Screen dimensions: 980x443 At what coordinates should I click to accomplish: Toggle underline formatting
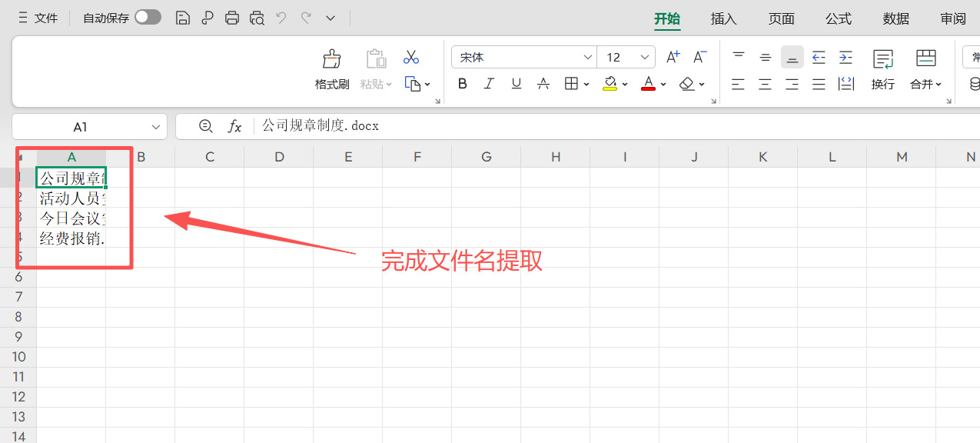[x=516, y=84]
